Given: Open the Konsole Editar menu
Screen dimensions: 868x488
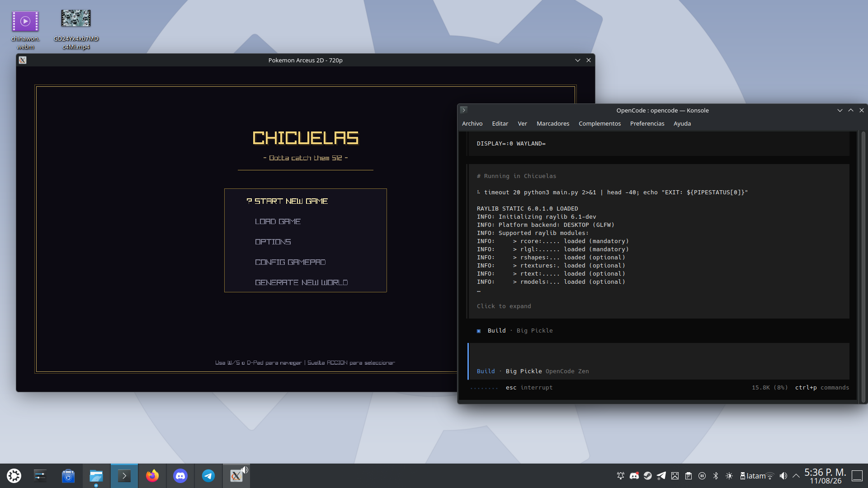Looking at the screenshot, I should (500, 123).
